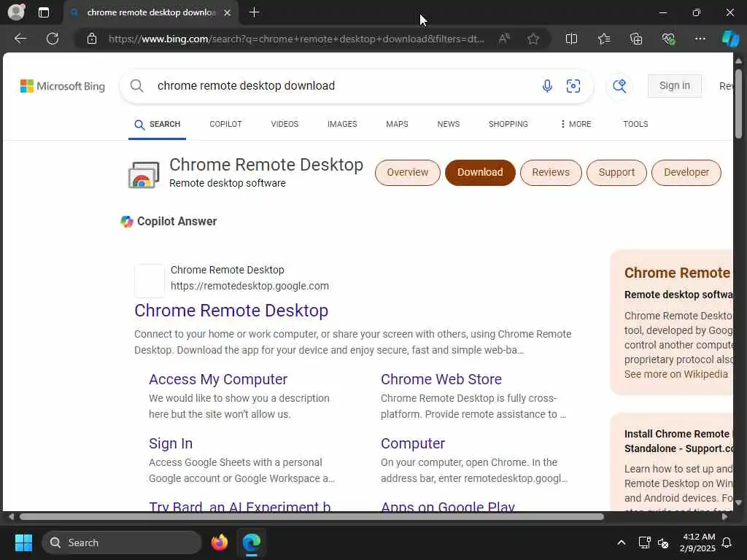Open Browser essentials heart icon
The width and height of the screenshot is (747, 560).
tap(668, 39)
